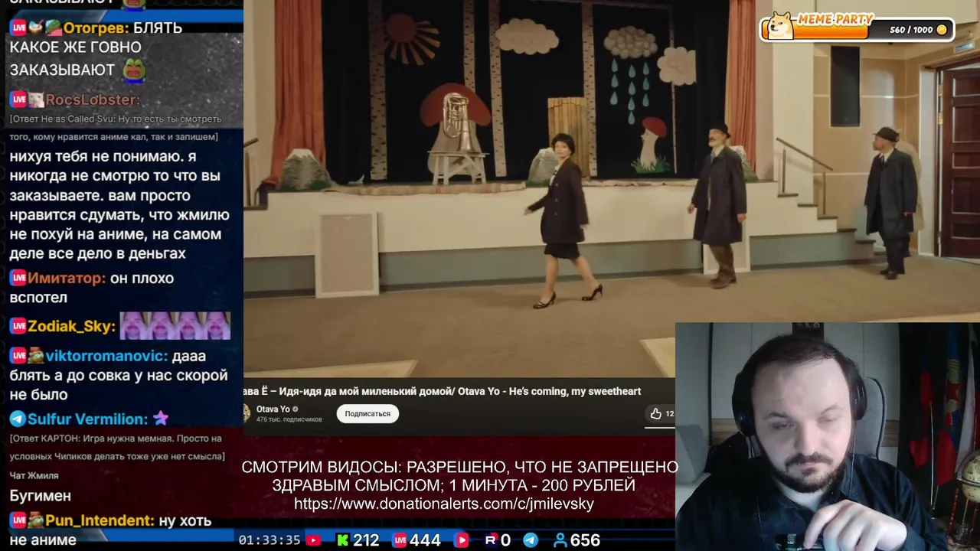Click the Kick viewer count 212
The height and width of the screenshot is (551, 980).
366,540
